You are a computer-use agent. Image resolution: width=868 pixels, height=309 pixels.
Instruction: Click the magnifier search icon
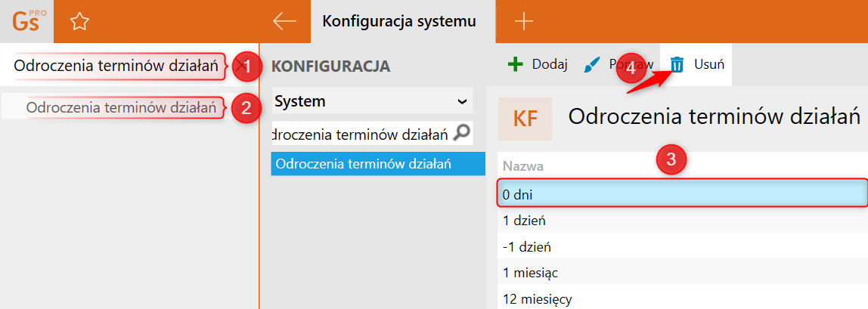[461, 134]
